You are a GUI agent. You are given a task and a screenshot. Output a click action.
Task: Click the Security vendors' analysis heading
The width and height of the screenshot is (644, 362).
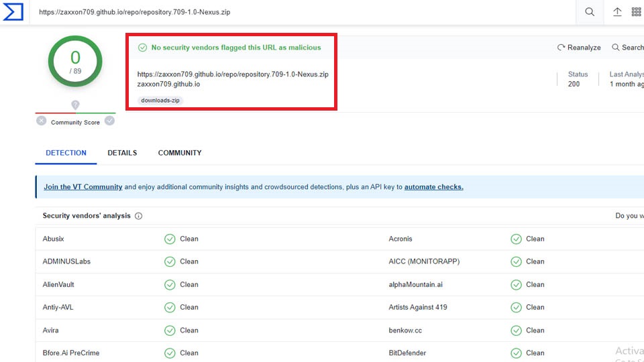point(87,216)
